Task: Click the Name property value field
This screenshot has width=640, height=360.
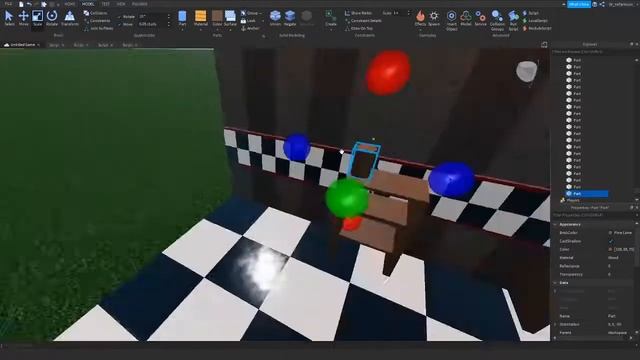Action: [x=620, y=316]
